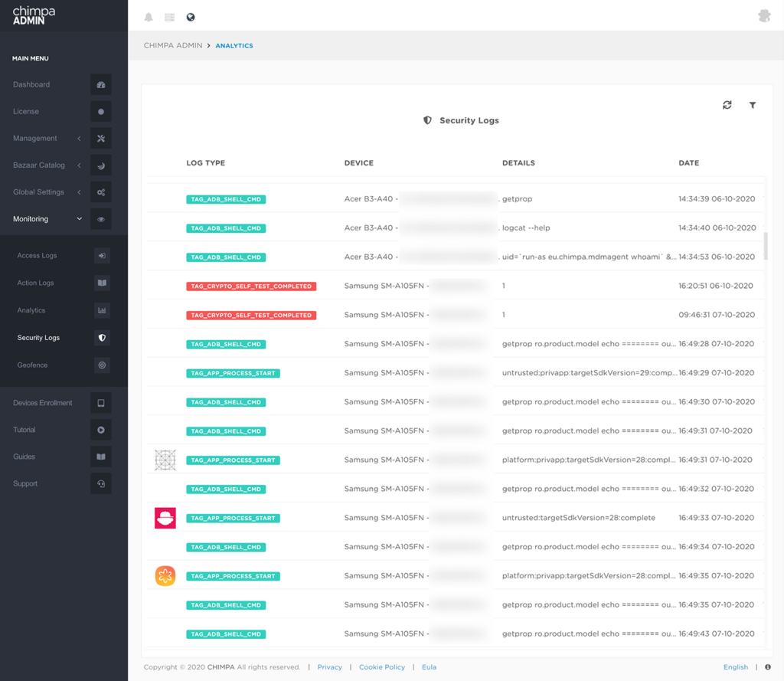Open the server list icon in top bar
784x681 pixels.
[169, 17]
